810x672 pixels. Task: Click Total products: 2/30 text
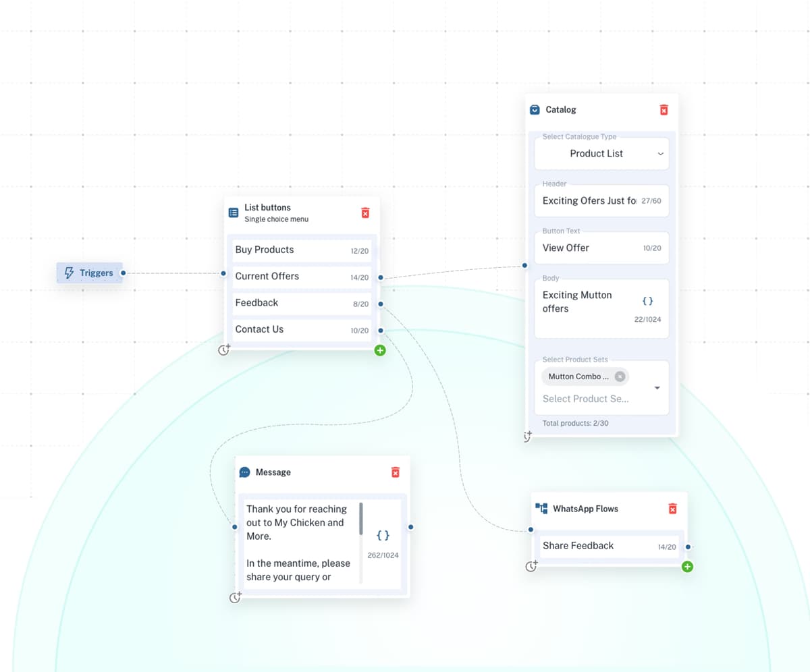575,423
